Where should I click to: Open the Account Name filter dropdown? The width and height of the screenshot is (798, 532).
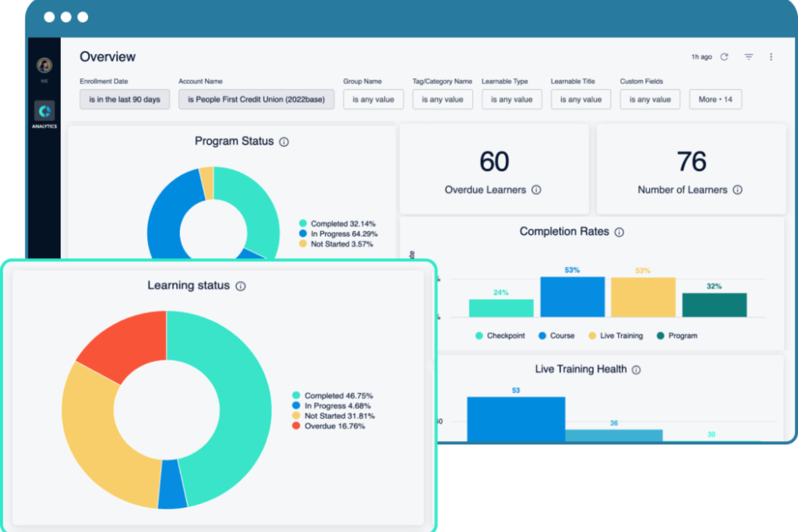256,99
